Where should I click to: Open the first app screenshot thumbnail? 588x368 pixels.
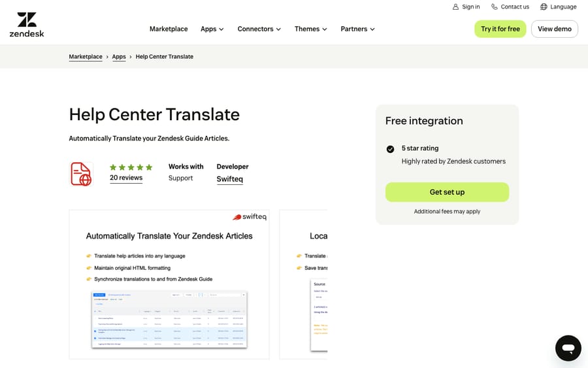[169, 284]
